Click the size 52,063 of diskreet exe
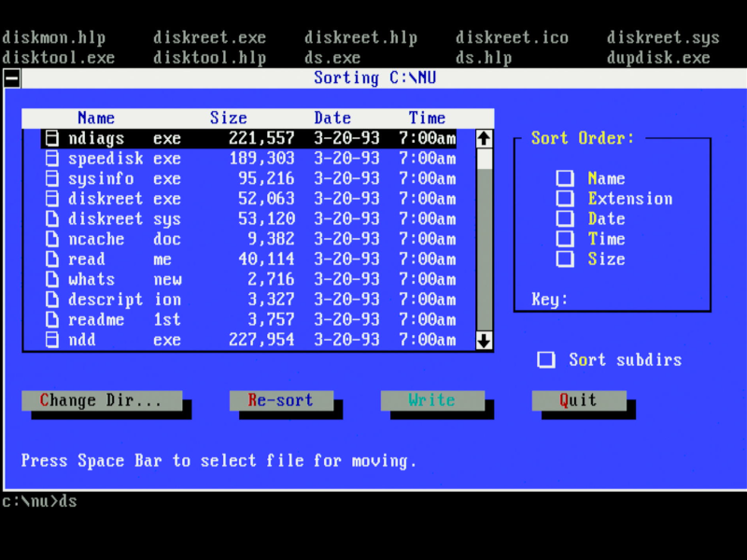Viewport: 747px width, 560px height. [x=266, y=199]
